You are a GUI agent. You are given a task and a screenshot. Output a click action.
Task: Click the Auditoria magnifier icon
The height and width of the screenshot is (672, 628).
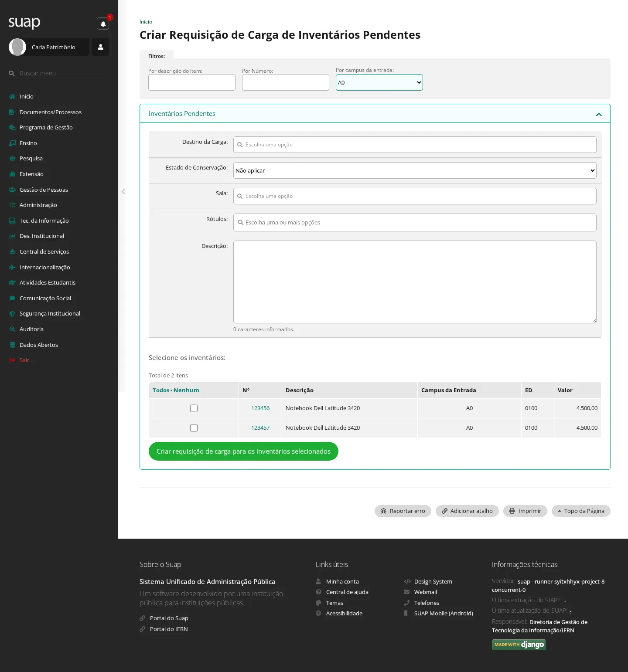click(x=12, y=329)
